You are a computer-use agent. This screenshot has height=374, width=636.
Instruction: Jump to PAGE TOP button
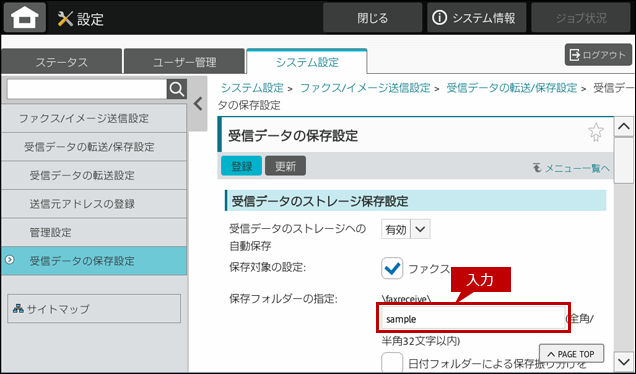pyautogui.click(x=572, y=354)
